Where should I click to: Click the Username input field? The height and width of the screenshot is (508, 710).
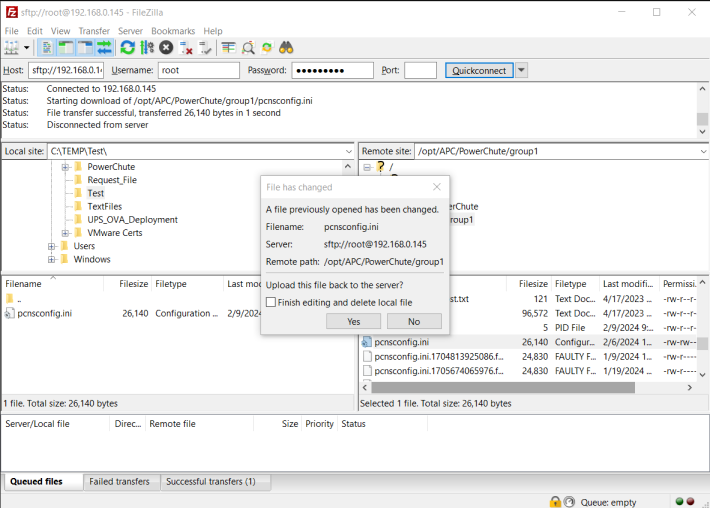pyautogui.click(x=198, y=70)
